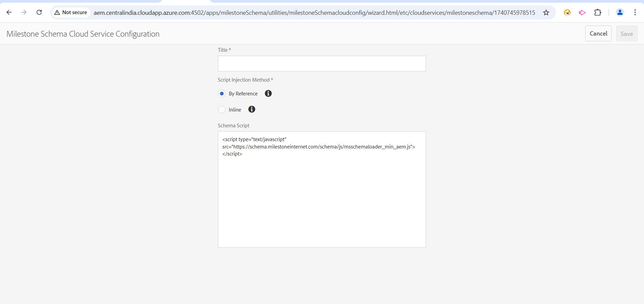Focus the Title input field
The height and width of the screenshot is (304, 644).
click(x=322, y=63)
